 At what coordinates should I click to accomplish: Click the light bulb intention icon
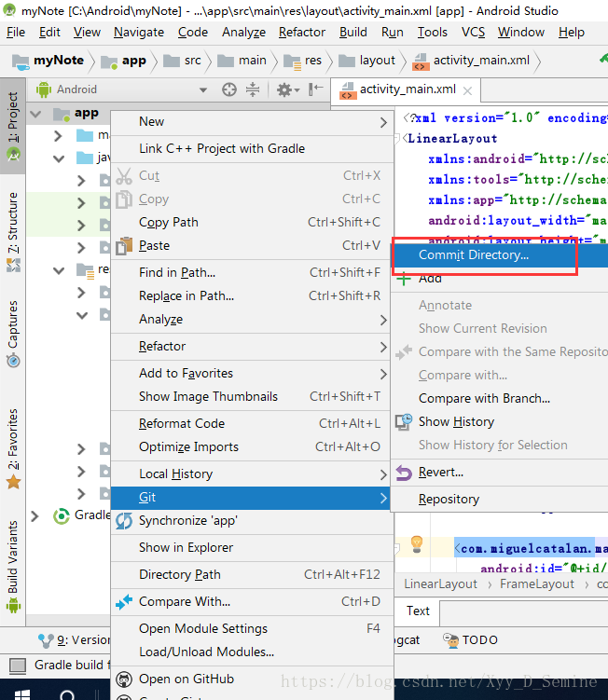point(416,544)
